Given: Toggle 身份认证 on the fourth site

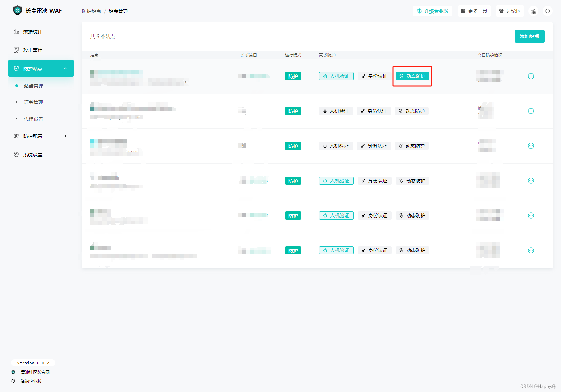Looking at the screenshot, I should pyautogui.click(x=374, y=181).
